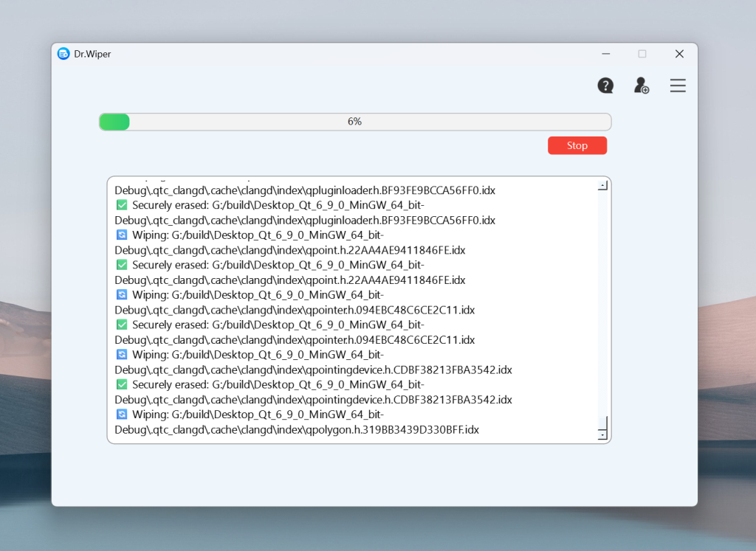Screen dimensions: 756x551
Task: Click the blue Wiping icon beside qpointingdevice.h entry
Action: [x=122, y=354]
